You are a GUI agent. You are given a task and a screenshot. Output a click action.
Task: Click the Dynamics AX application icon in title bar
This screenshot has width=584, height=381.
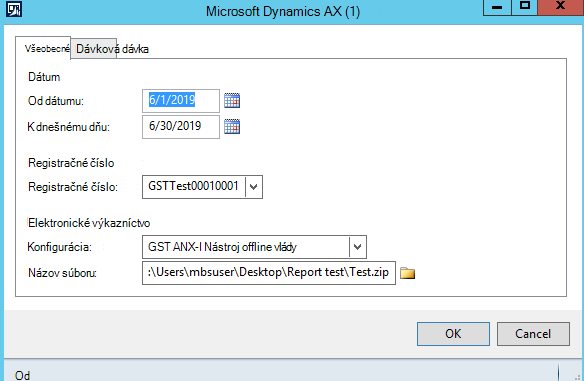coord(14,9)
